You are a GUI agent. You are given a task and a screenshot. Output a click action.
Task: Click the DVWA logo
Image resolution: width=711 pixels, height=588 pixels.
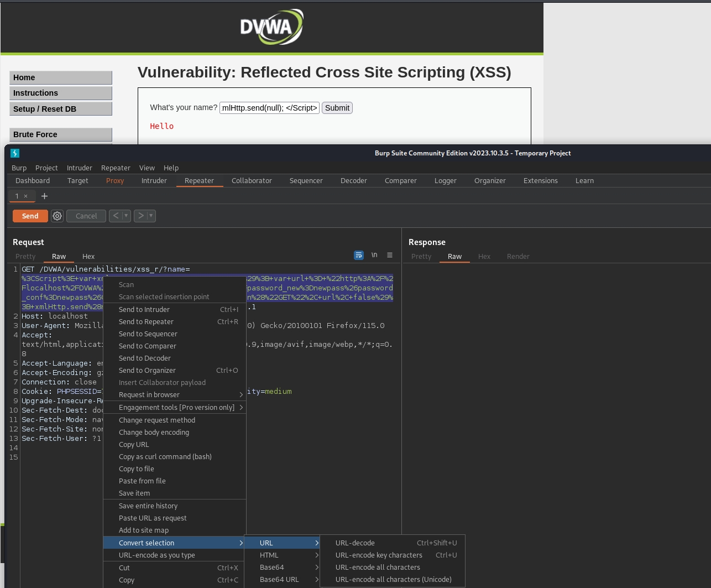[271, 27]
